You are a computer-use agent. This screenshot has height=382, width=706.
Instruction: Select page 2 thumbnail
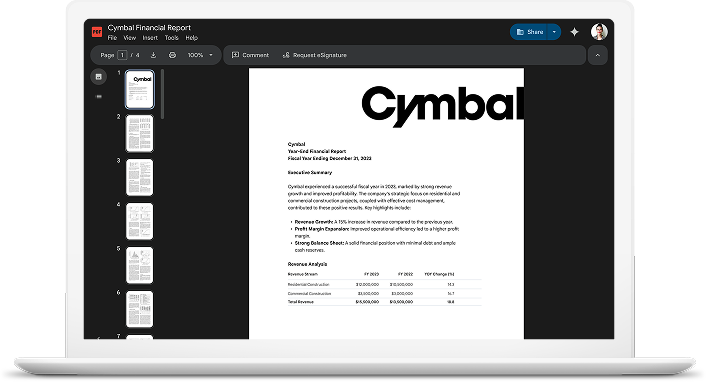point(140,133)
